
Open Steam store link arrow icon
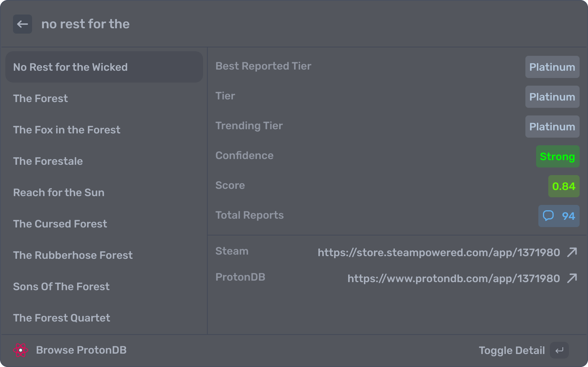[572, 252]
